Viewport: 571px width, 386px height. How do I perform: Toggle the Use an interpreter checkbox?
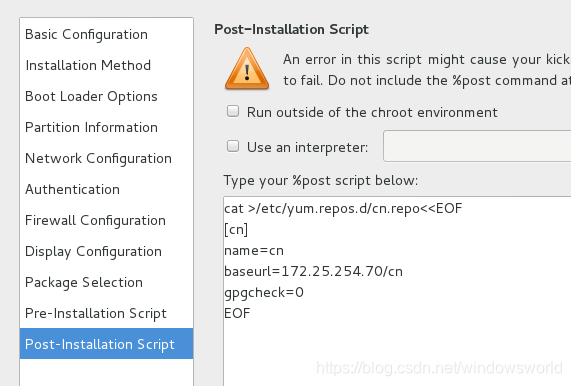[x=233, y=146]
